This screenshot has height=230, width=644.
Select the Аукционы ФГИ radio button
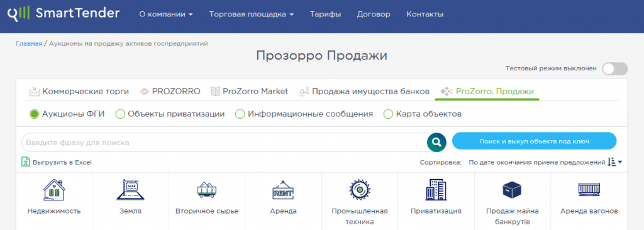[x=35, y=114]
